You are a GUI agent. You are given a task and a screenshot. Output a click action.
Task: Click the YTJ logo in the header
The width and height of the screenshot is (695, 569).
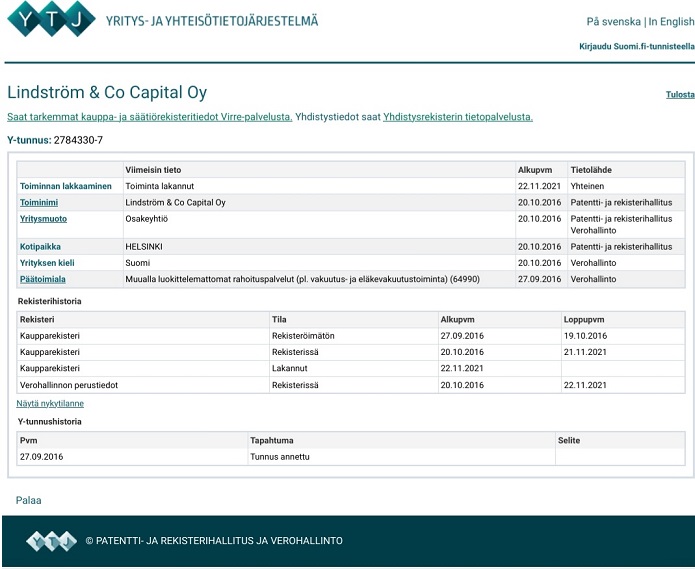(x=51, y=19)
